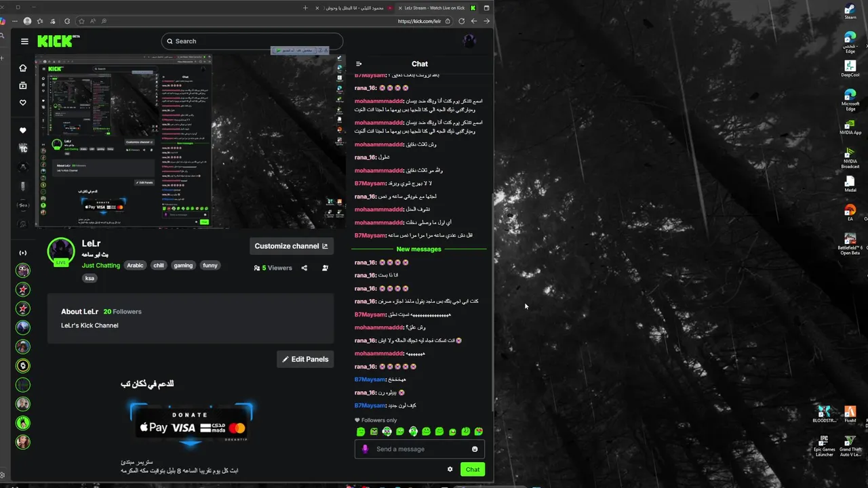This screenshot has width=868, height=488.
Task: Open chat settings gear icon
Action: [x=450, y=469]
